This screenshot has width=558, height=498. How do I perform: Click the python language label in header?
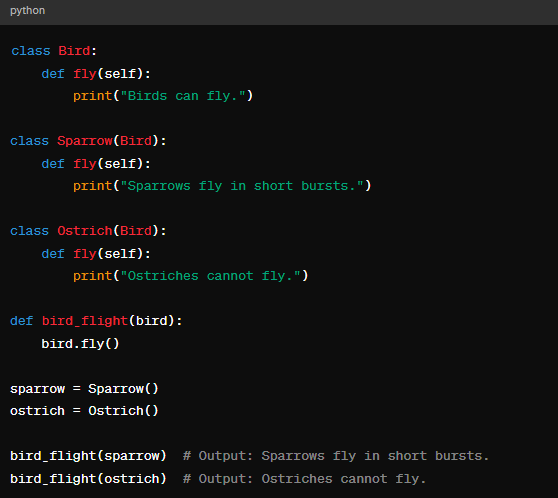point(27,11)
